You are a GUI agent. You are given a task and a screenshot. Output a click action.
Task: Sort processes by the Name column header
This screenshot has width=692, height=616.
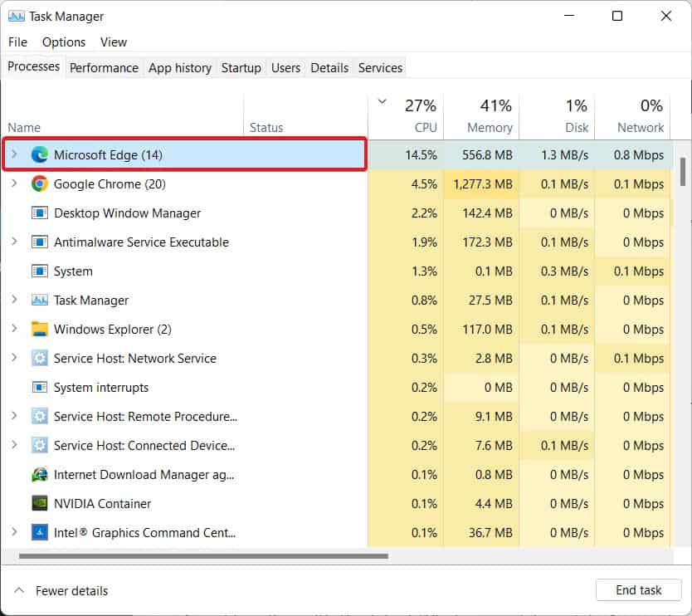pyautogui.click(x=24, y=128)
